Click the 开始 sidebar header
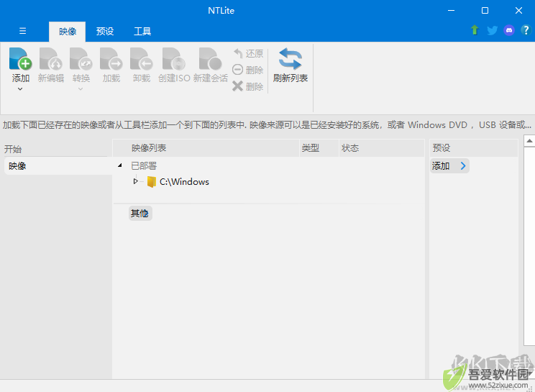Screen dimensions: 535x392 click(x=13, y=149)
